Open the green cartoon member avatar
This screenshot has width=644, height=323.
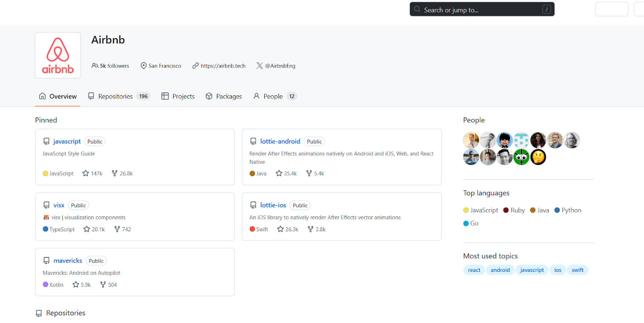pyautogui.click(x=521, y=157)
